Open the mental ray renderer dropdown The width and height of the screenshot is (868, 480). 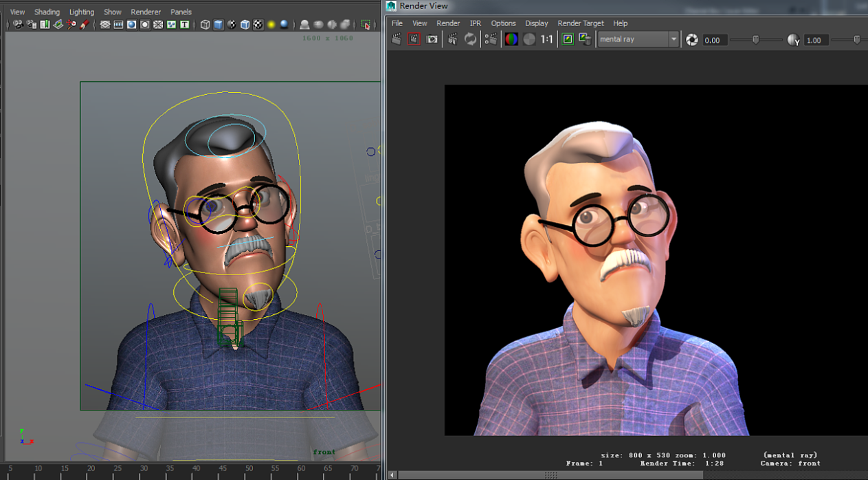[638, 39]
